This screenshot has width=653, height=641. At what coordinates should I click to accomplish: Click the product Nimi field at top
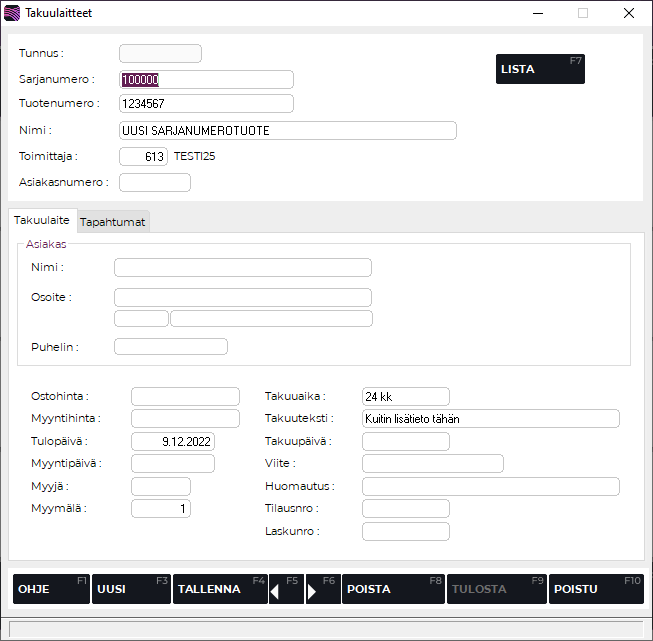point(287,131)
